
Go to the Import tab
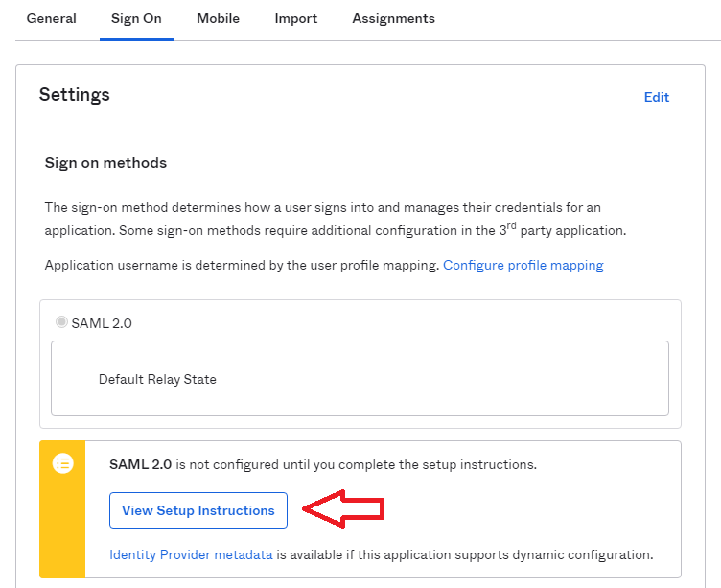[x=295, y=18]
